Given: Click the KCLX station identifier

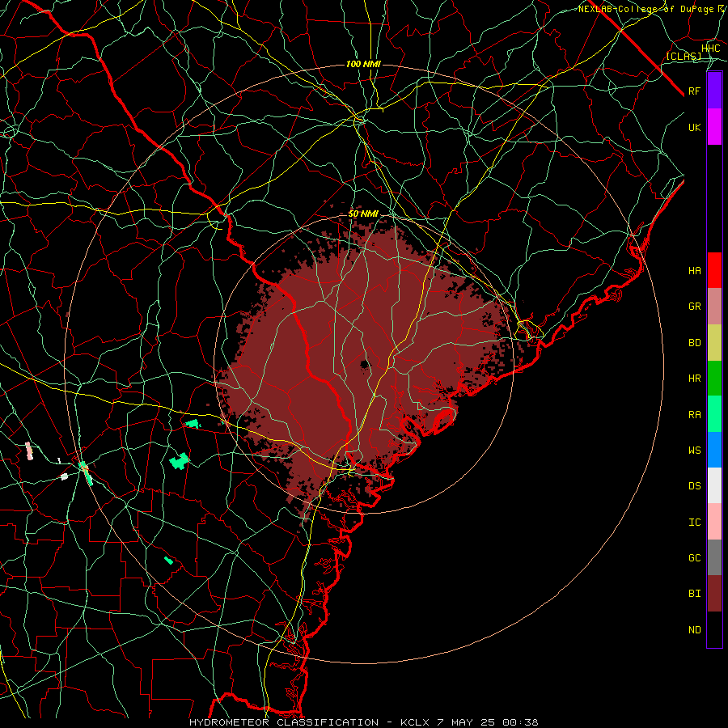Looking at the screenshot, I should [x=415, y=722].
